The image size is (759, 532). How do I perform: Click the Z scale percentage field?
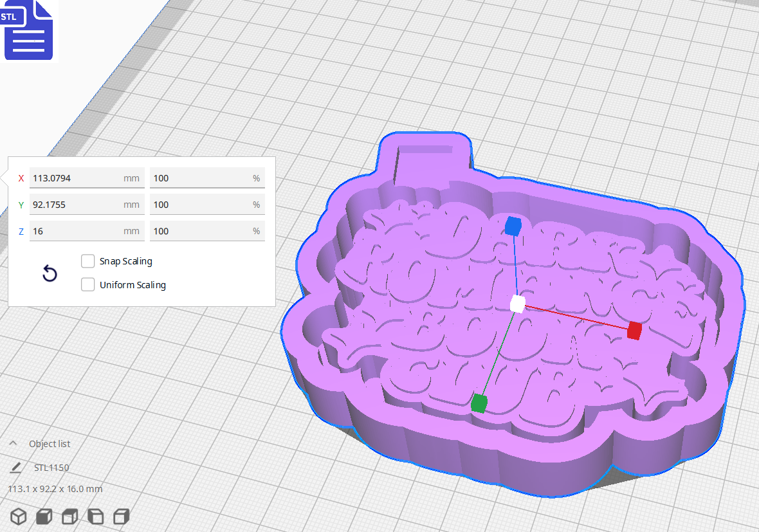(199, 231)
